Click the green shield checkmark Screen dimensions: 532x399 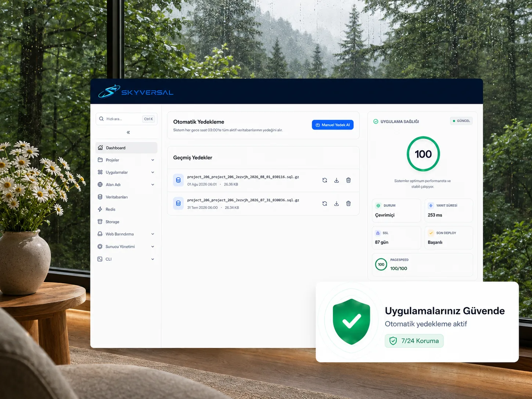pyautogui.click(x=352, y=321)
